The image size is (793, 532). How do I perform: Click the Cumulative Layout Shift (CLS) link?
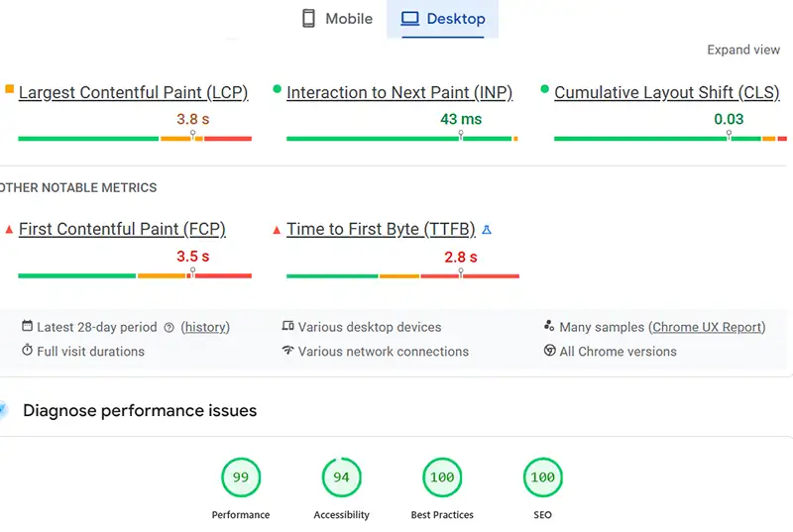[666, 92]
